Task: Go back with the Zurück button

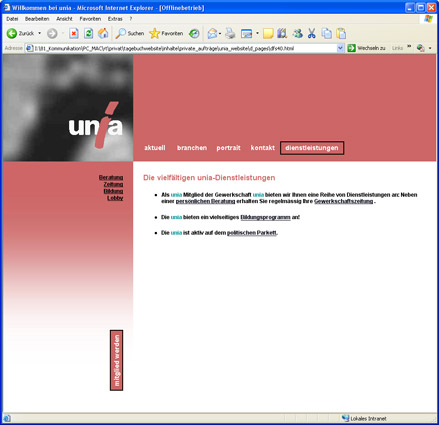Action: click(20, 33)
